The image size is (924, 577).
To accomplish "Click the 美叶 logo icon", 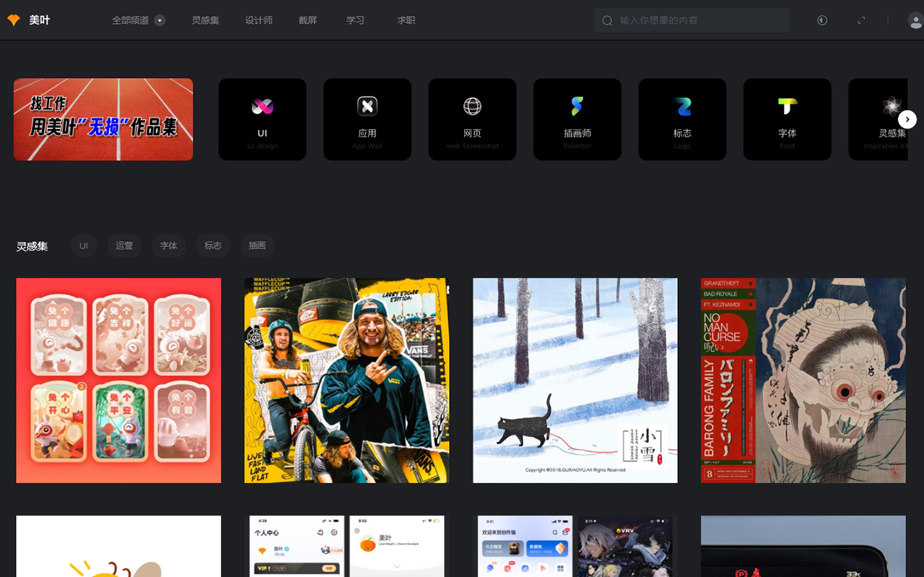I will pyautogui.click(x=14, y=20).
